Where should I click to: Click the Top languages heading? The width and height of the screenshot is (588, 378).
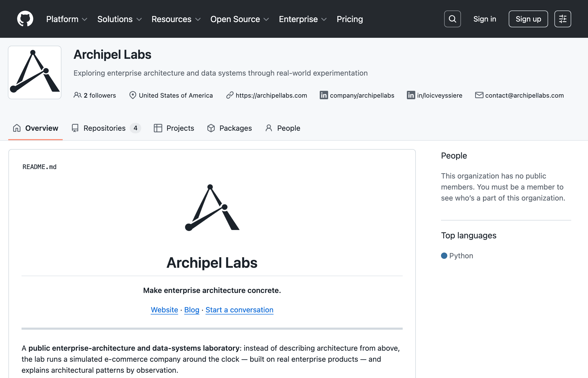coord(469,235)
